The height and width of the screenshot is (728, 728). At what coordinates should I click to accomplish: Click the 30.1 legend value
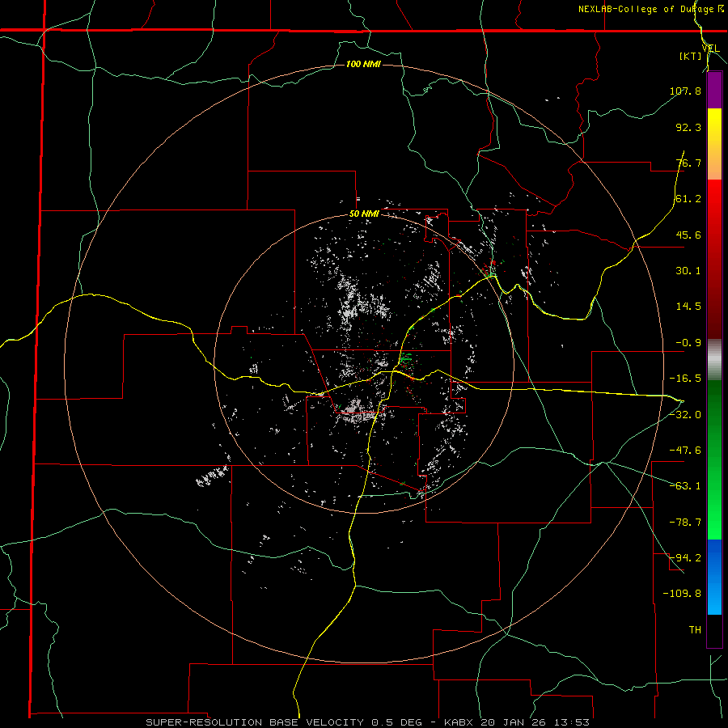pos(688,271)
